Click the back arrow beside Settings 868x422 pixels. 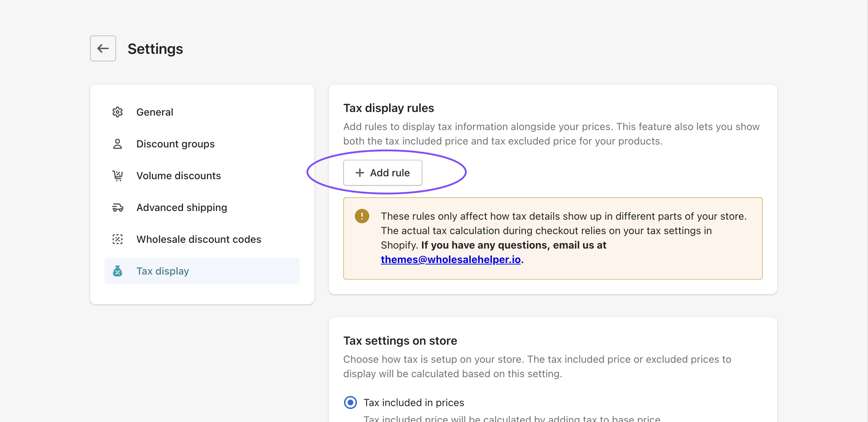pos(102,48)
